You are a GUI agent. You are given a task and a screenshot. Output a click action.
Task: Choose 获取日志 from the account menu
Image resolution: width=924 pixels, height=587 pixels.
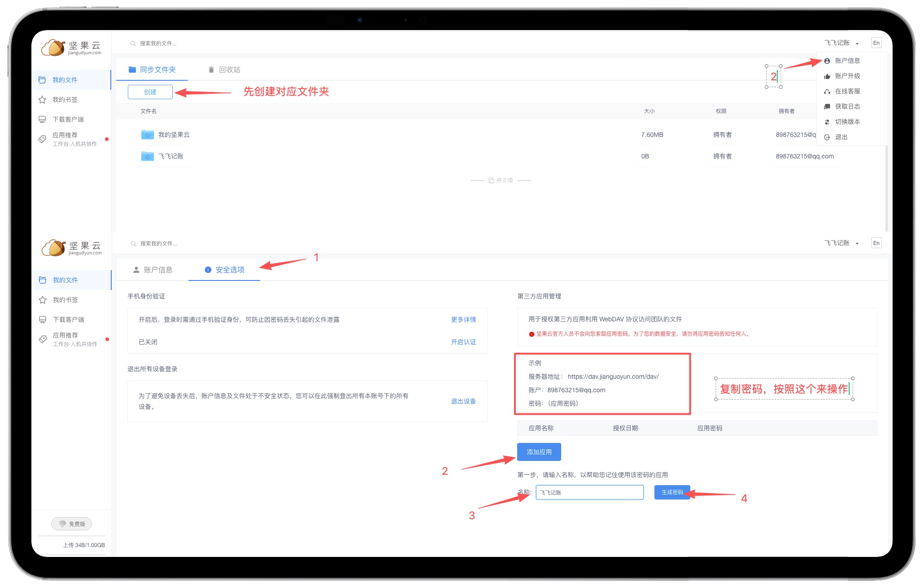[x=851, y=106]
